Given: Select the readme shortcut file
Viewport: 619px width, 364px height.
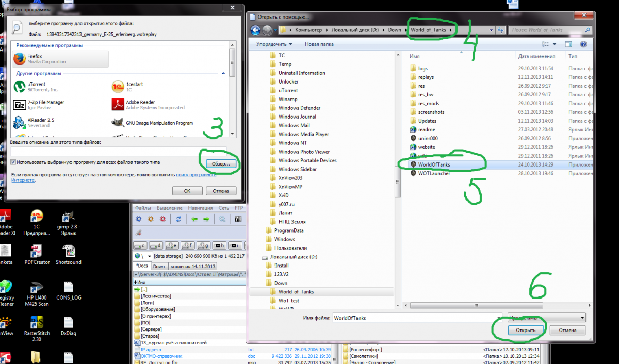Looking at the screenshot, I should click(422, 129).
